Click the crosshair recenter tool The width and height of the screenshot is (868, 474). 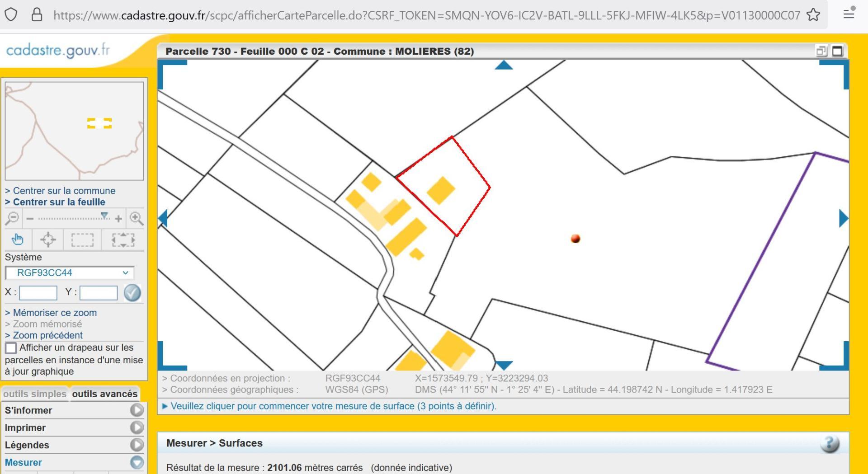(48, 239)
